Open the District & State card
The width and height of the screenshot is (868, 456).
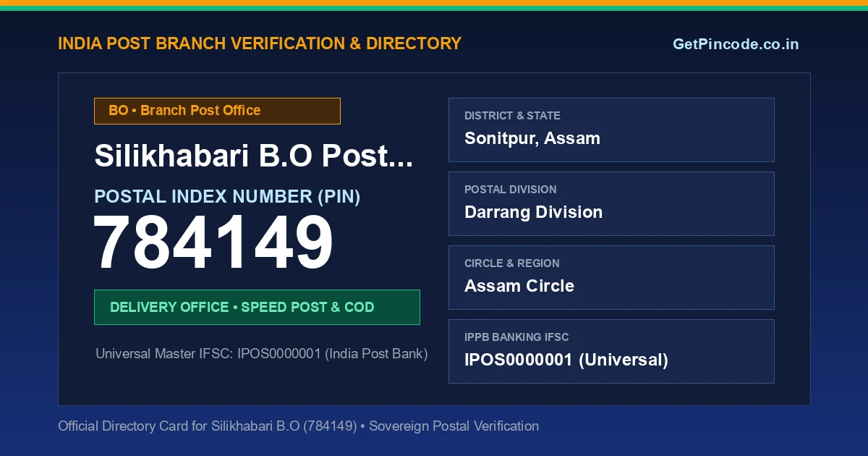coord(611,130)
